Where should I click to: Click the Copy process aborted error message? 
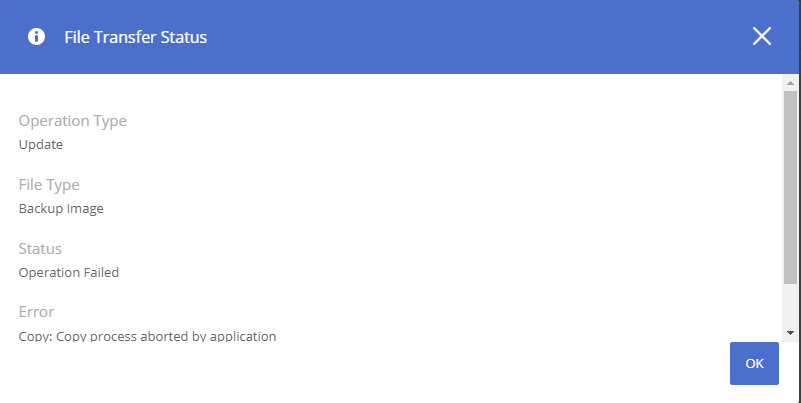(147, 336)
